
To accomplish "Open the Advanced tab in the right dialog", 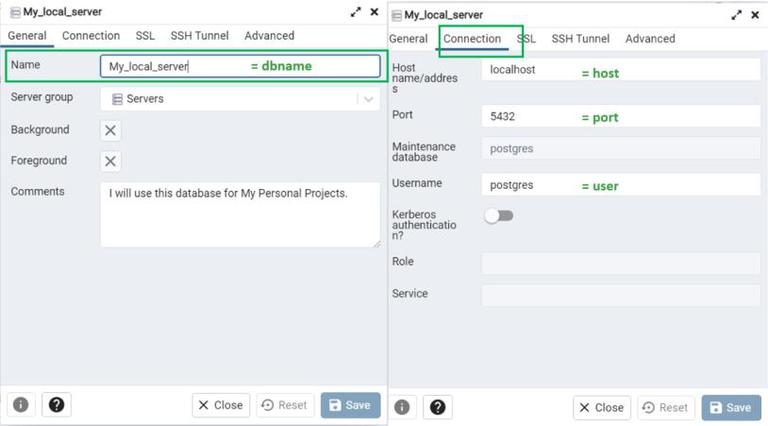I will (650, 39).
